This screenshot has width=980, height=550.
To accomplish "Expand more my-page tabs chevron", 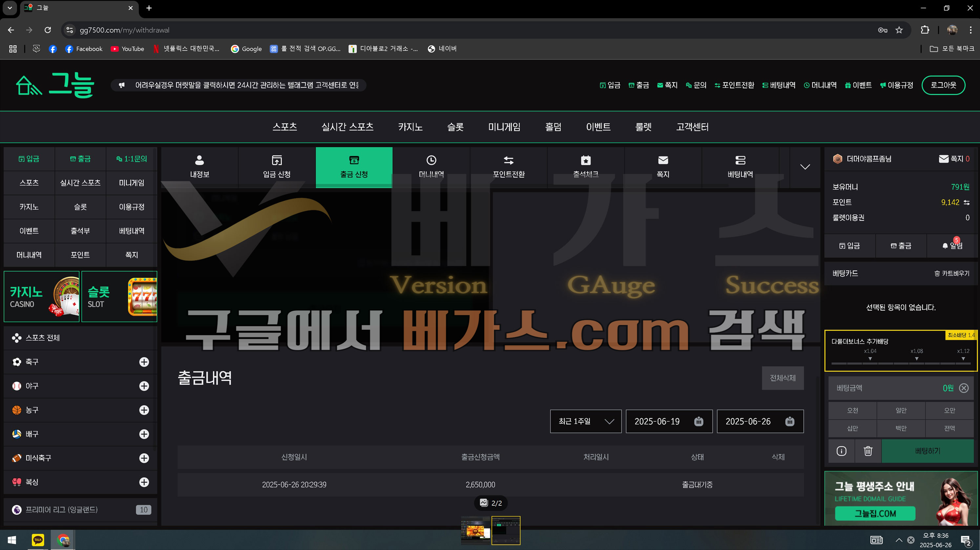I will pyautogui.click(x=805, y=167).
